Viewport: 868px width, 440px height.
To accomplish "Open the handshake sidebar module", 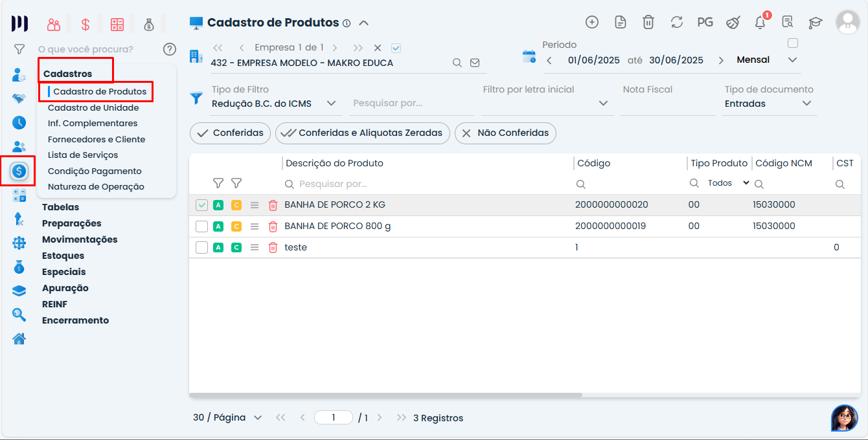I will tap(19, 98).
